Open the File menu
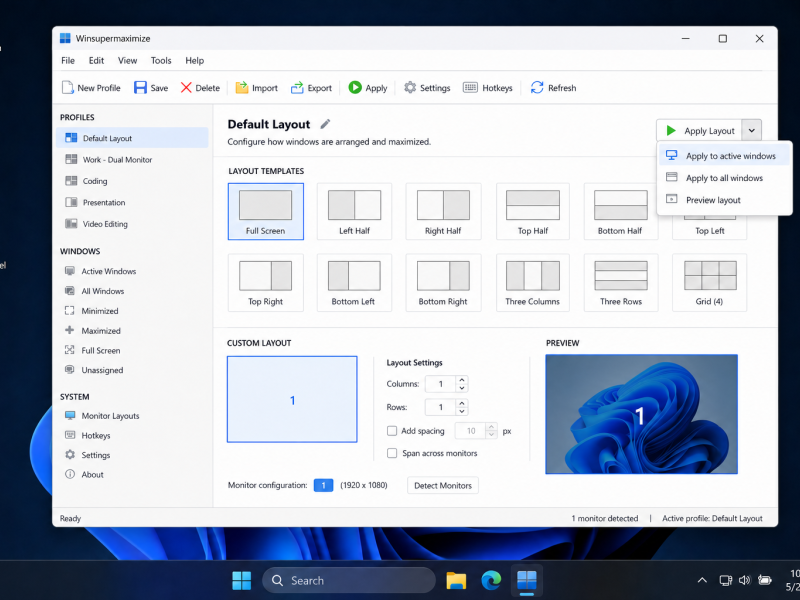This screenshot has width=800, height=600. [x=68, y=61]
